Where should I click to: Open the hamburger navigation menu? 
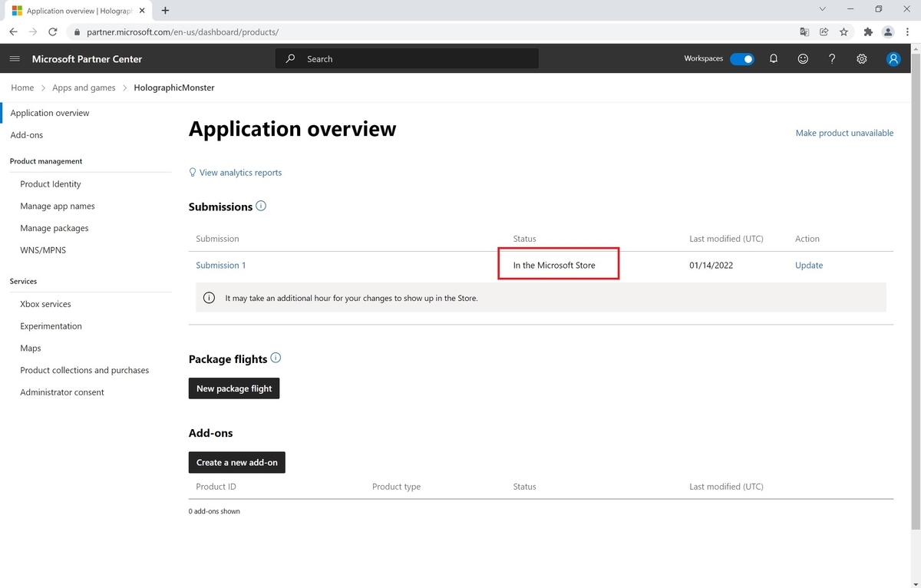click(15, 59)
